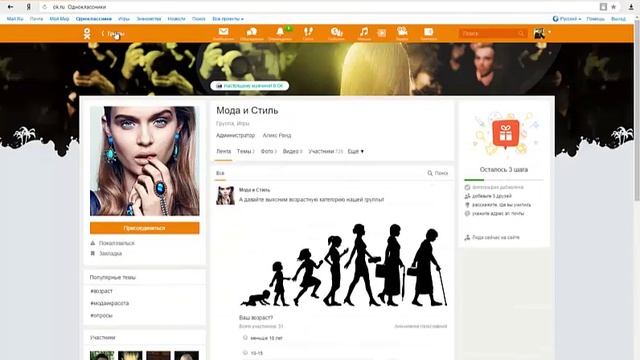
Task: Click first member avatar under Участники
Action: coord(102,355)
